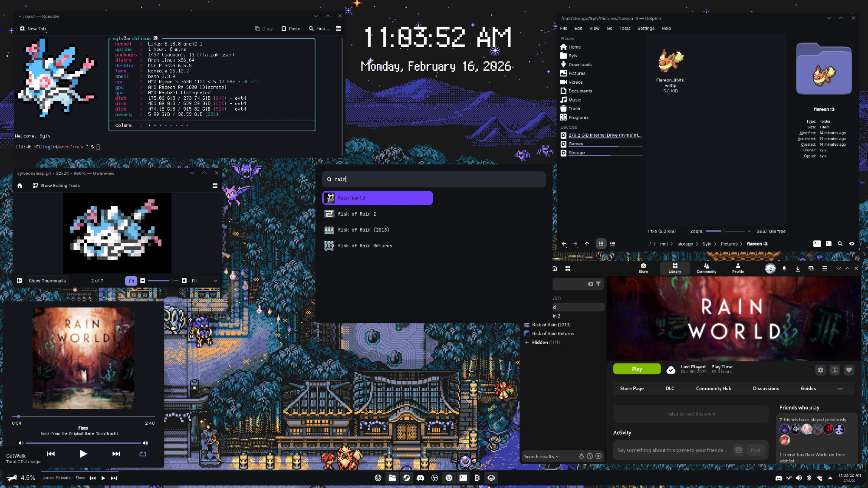Screen dimensions: 868x488
Task: Toggle repeat in media player popup
Action: coord(142,454)
